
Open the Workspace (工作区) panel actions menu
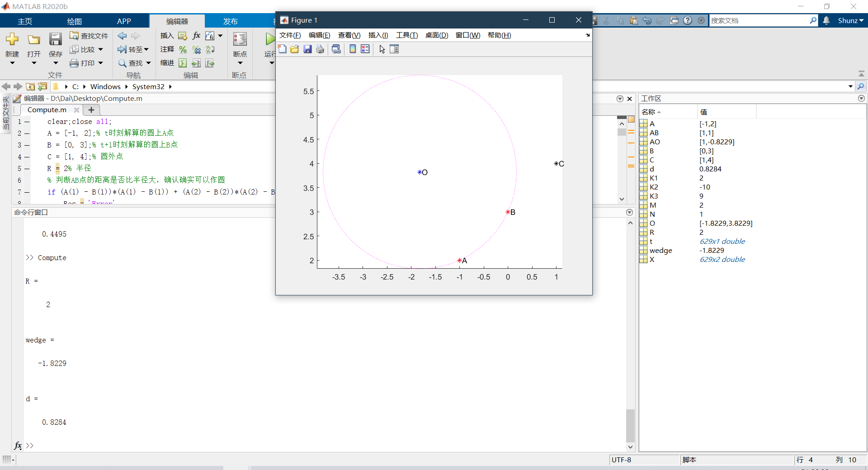tap(861, 98)
